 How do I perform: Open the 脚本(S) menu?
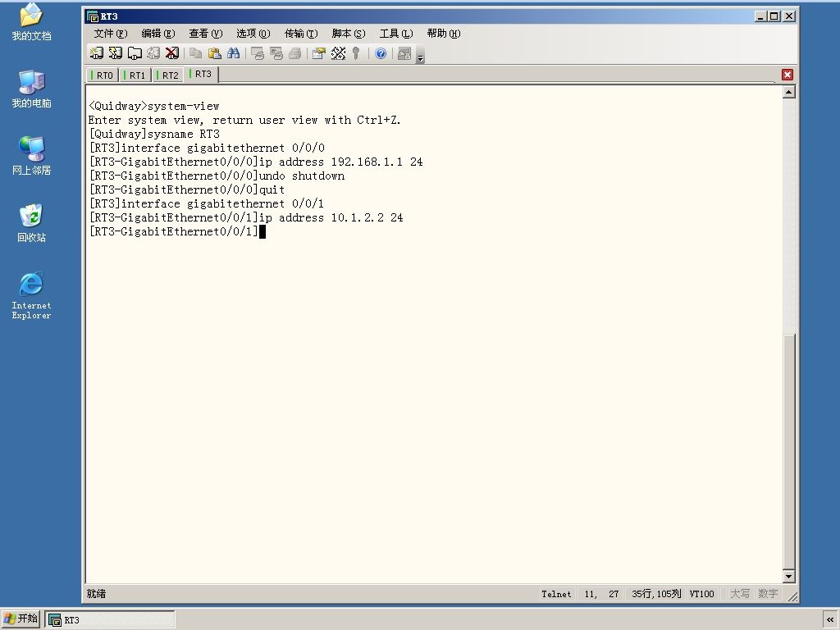tap(348, 33)
